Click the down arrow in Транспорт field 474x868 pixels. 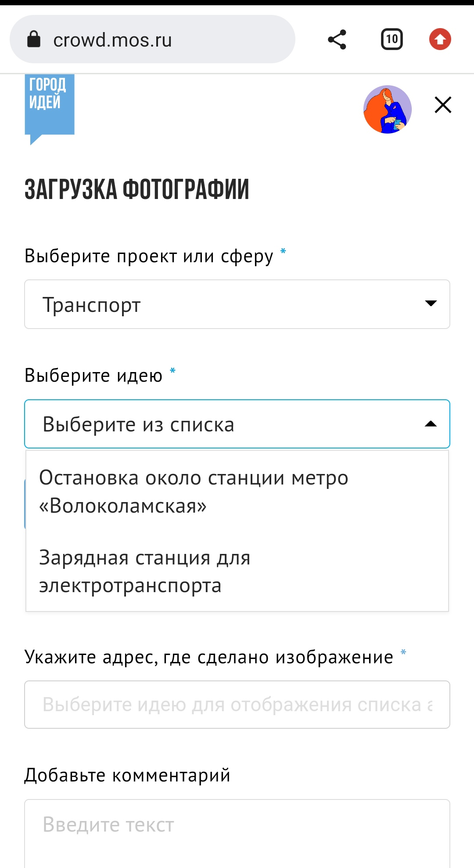point(431,304)
